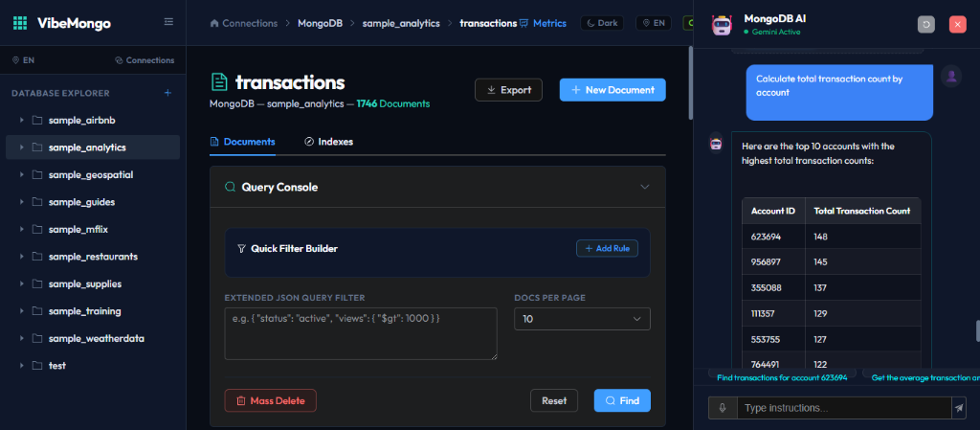Image resolution: width=980 pixels, height=430 pixels.
Task: Expand the sample_supplies database arrow
Action: [22, 283]
